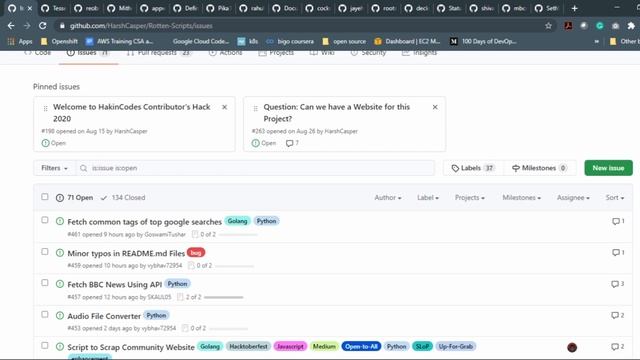
Task: Create a New issue
Action: (608, 168)
